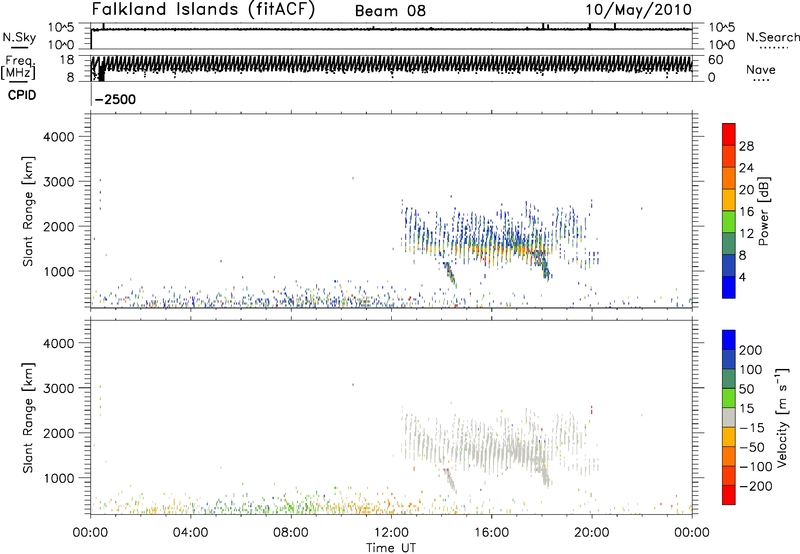This screenshot has height=554, width=800.
Task: Click the '28' value on Power scale
Action: (x=746, y=146)
